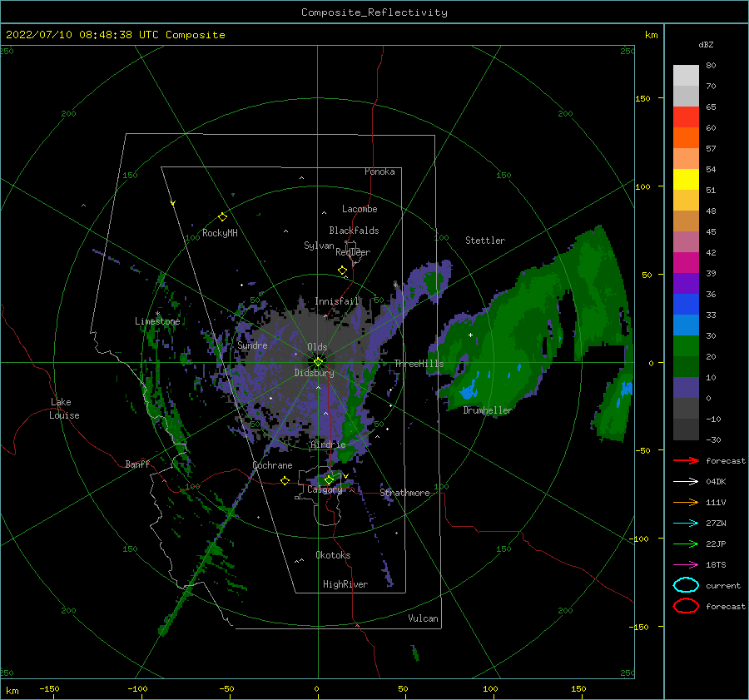Select the orange 111V arrow icon
Screen dimensions: 749x700
pyautogui.click(x=686, y=502)
